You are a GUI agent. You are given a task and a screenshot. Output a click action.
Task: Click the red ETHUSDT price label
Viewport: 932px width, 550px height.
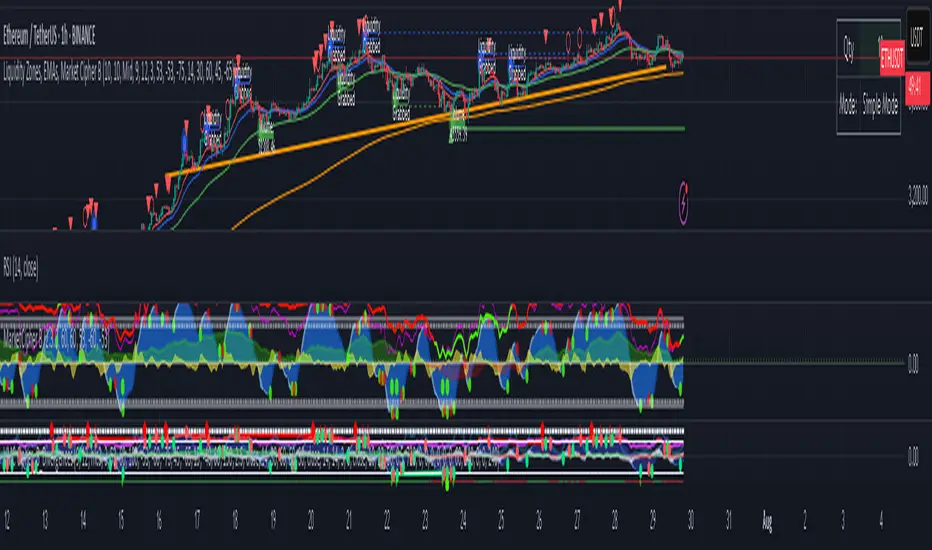[892, 58]
